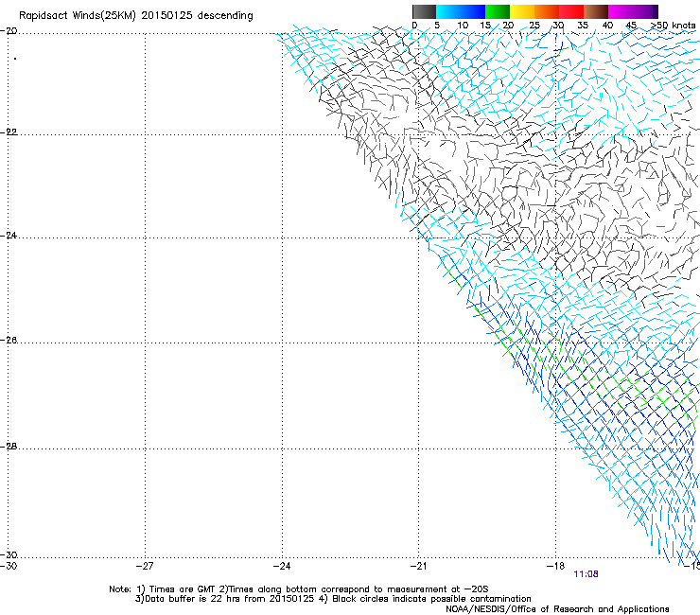Click the title 'Rapidscat Winds(25KM) 20150125 descending'

tap(135, 16)
